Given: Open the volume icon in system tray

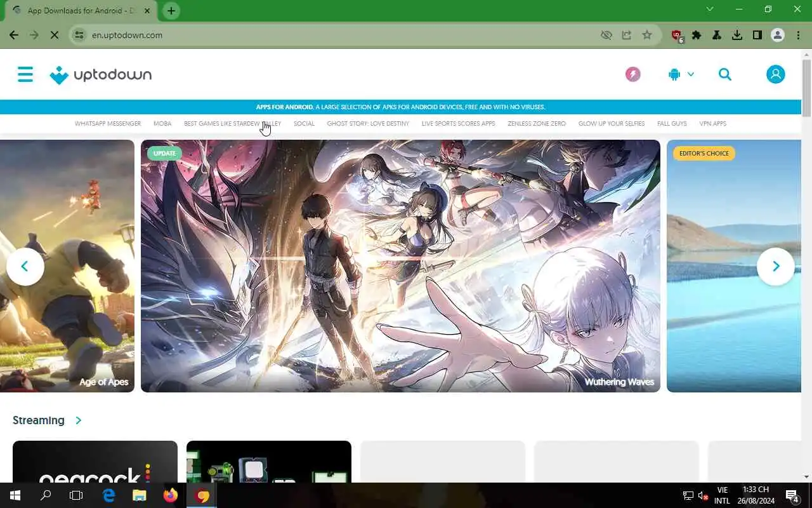Looking at the screenshot, I should coord(703,495).
